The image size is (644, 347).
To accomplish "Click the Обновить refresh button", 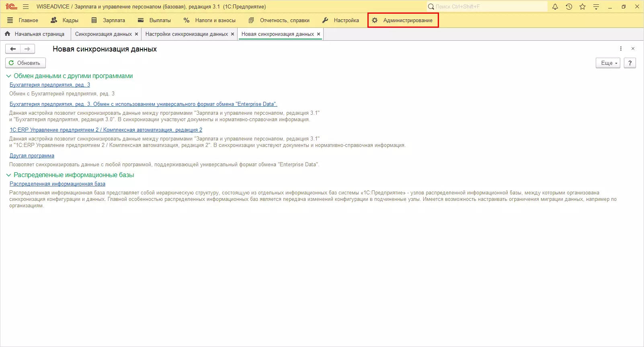I will point(25,63).
